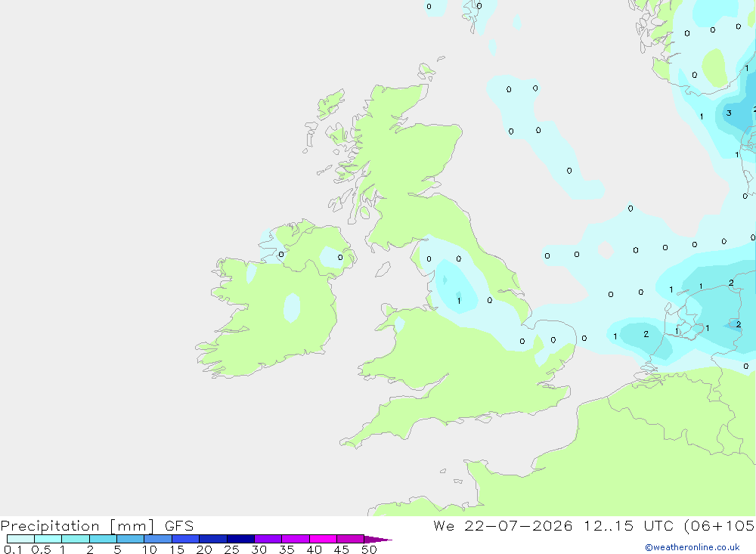The width and height of the screenshot is (756, 554).
Task: Click the 'GFS' model label
Action: 179,525
